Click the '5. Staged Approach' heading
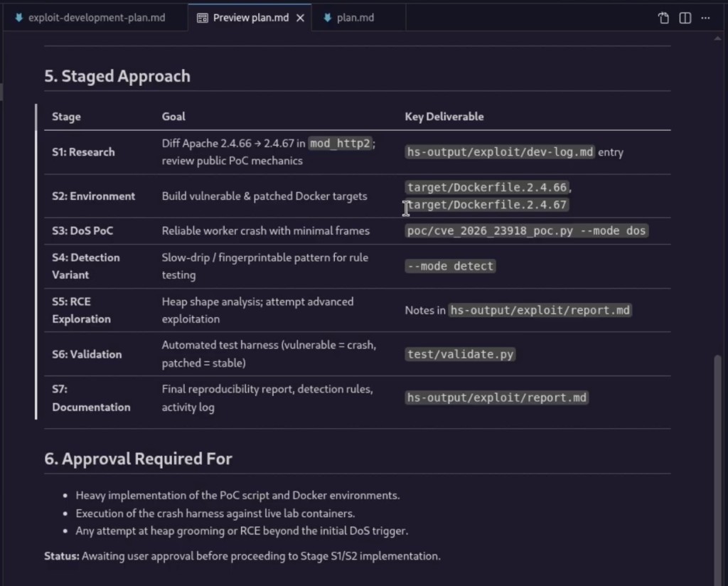Viewport: 728px width, 586px height. tap(117, 75)
